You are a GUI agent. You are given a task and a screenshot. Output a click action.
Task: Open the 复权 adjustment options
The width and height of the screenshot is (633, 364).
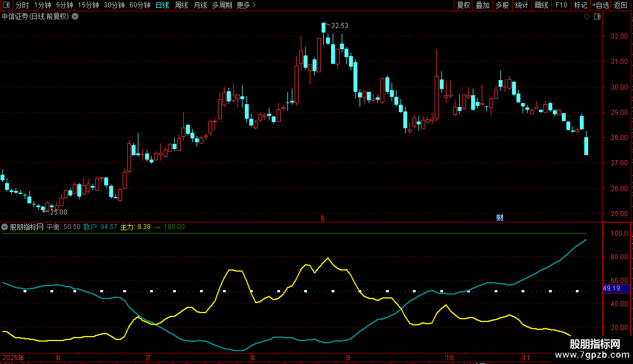point(463,5)
